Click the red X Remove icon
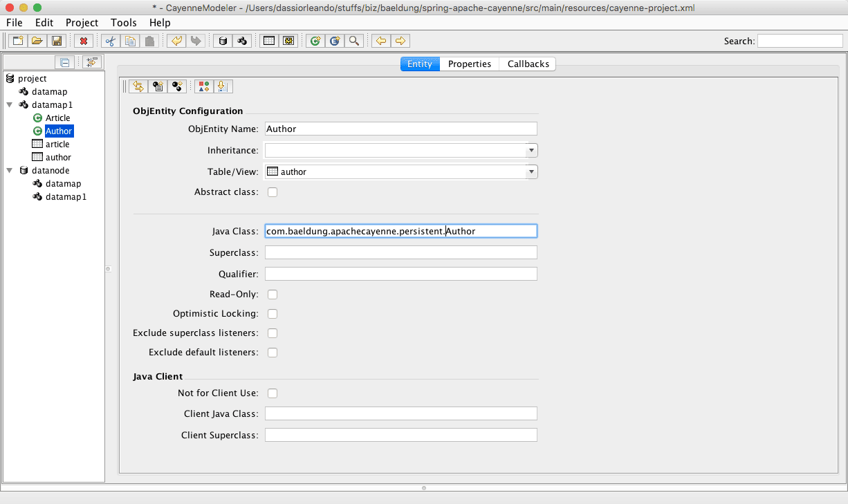 (84, 41)
